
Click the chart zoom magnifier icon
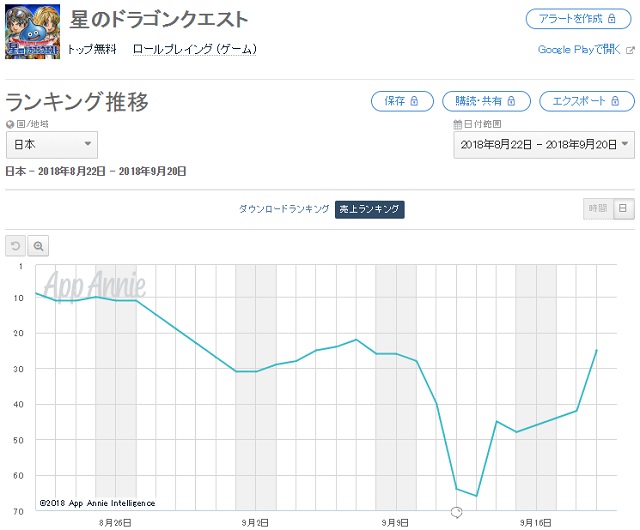click(x=39, y=245)
